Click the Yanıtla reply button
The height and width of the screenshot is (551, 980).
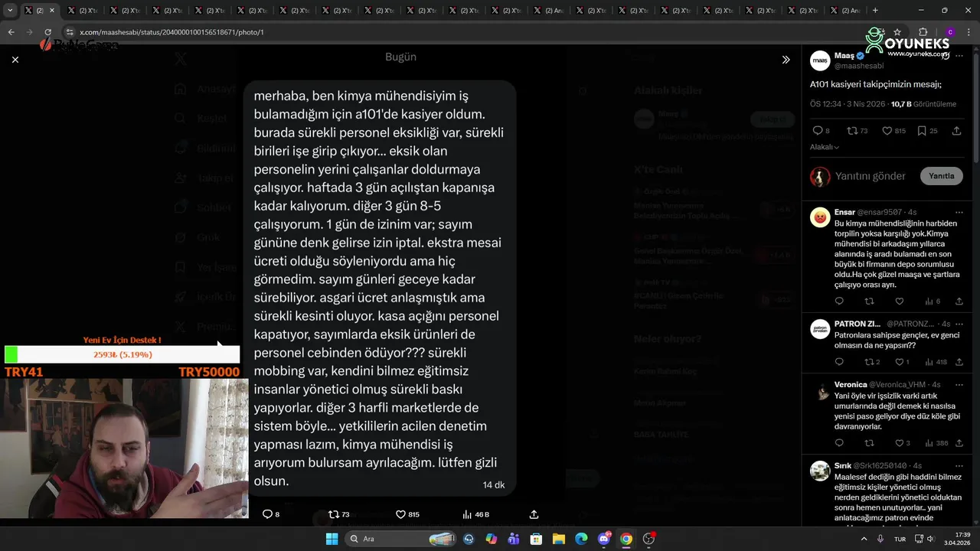[x=941, y=176]
